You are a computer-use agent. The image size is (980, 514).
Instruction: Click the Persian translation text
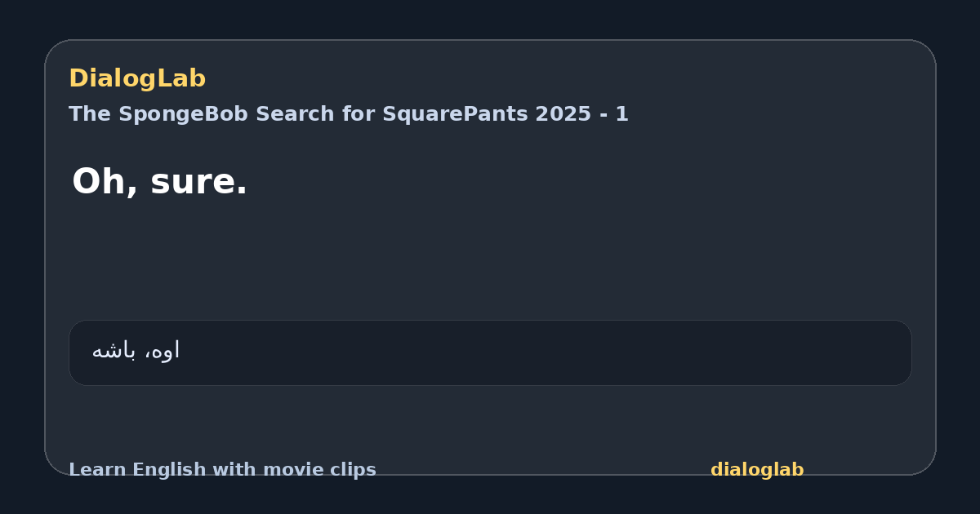[136, 351]
